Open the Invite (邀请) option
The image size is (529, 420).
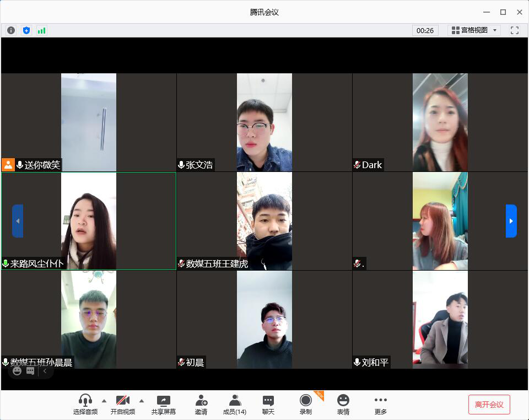(201, 405)
